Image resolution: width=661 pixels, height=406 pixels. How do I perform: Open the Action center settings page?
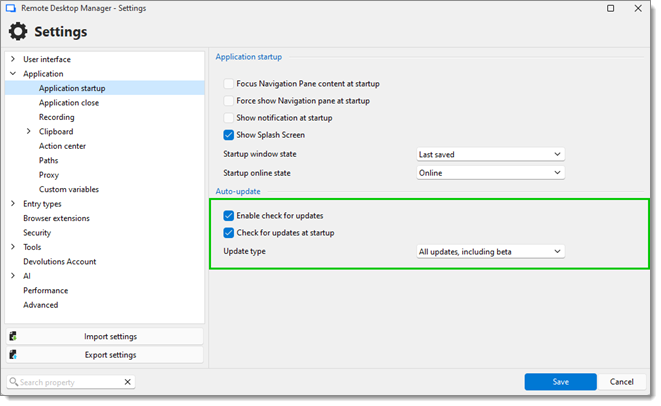coord(62,146)
